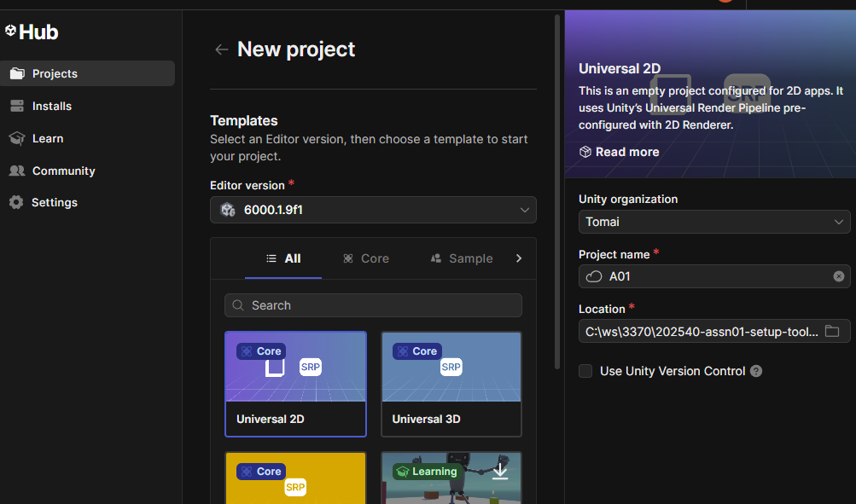Screen dimensions: 856x504
Task: Open the Learn section in the sidebar
Action: 87,138
